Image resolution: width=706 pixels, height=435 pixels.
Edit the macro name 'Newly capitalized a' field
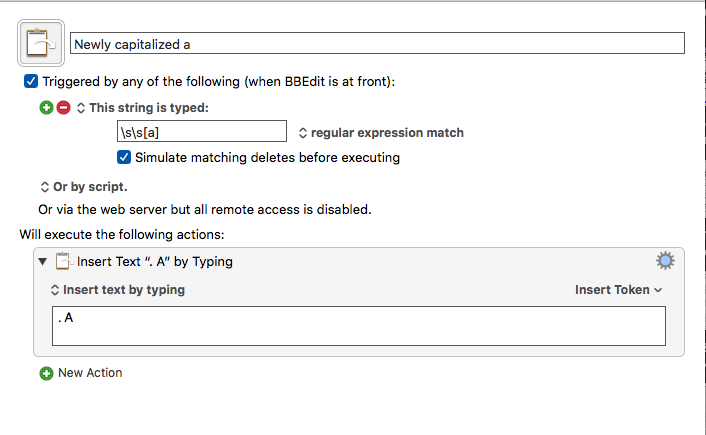(x=377, y=43)
